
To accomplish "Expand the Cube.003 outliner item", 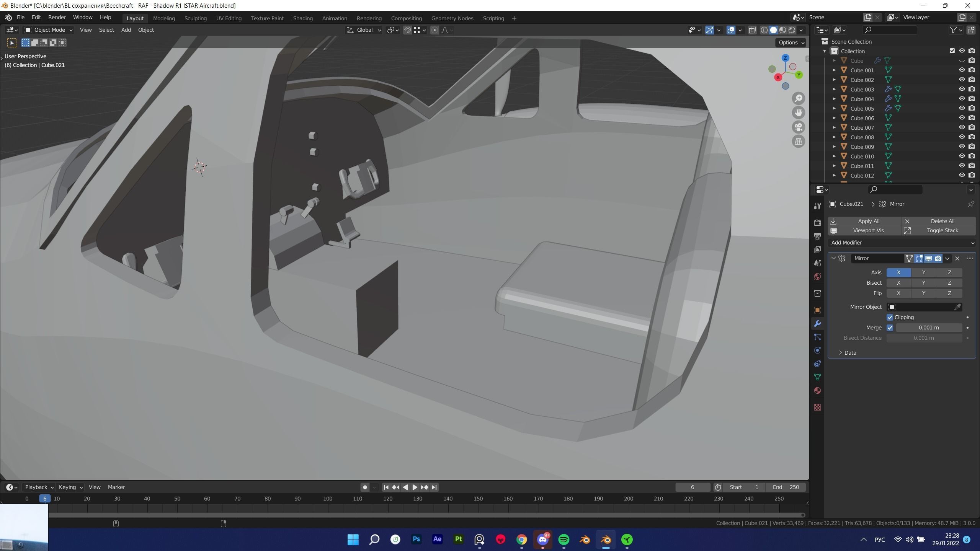I will [834, 89].
